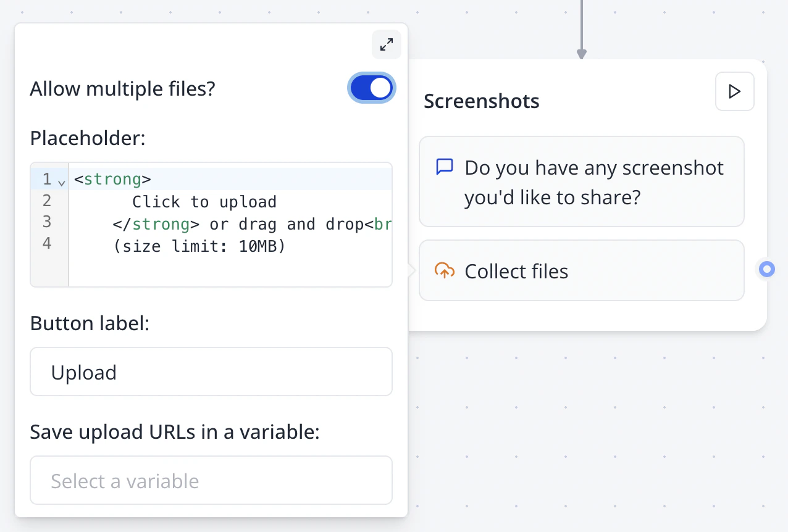The height and width of the screenshot is (532, 788).
Task: Click inside the placeholder code editor
Action: 228,265
